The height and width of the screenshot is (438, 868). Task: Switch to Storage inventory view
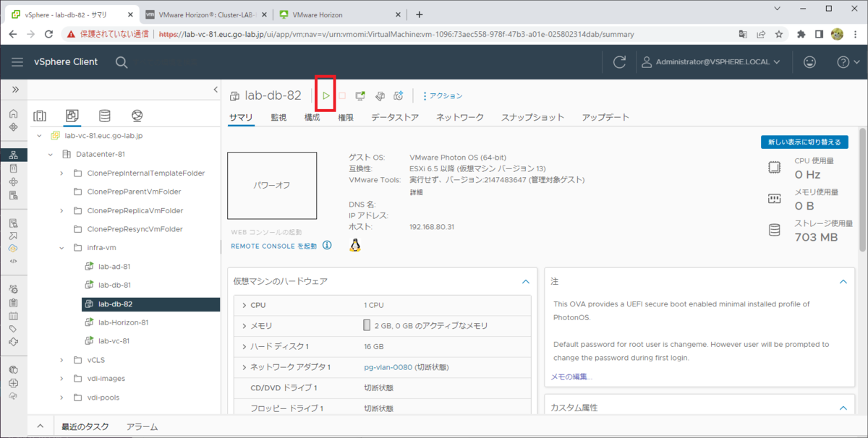105,116
